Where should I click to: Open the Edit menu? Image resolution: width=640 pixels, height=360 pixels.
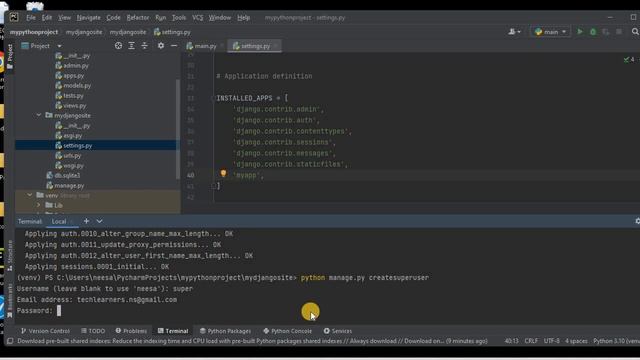click(x=47, y=18)
